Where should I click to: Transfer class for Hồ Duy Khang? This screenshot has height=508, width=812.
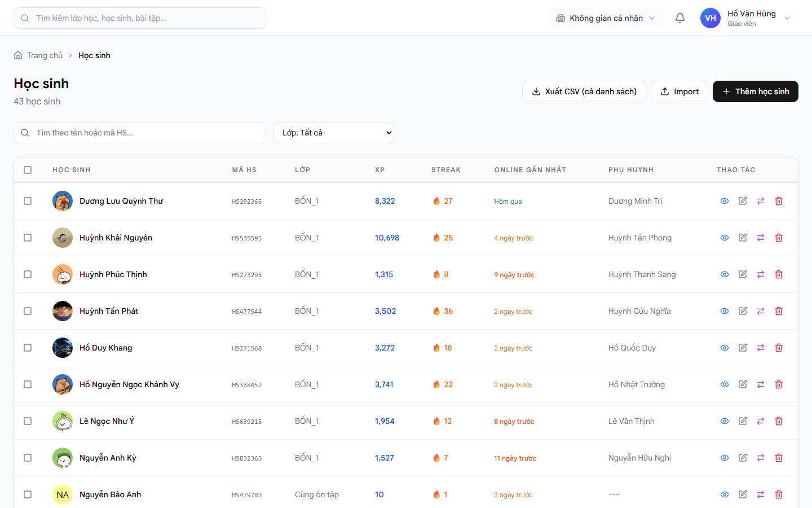click(x=761, y=348)
